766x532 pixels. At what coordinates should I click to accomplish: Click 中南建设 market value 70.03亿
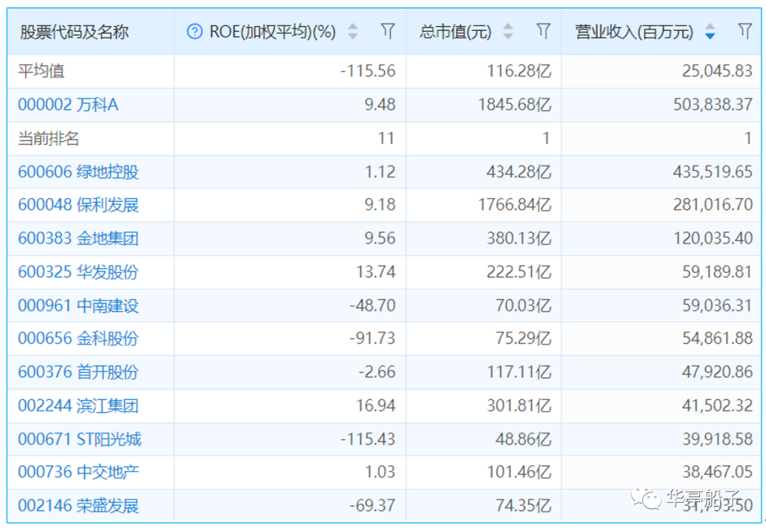(x=523, y=305)
